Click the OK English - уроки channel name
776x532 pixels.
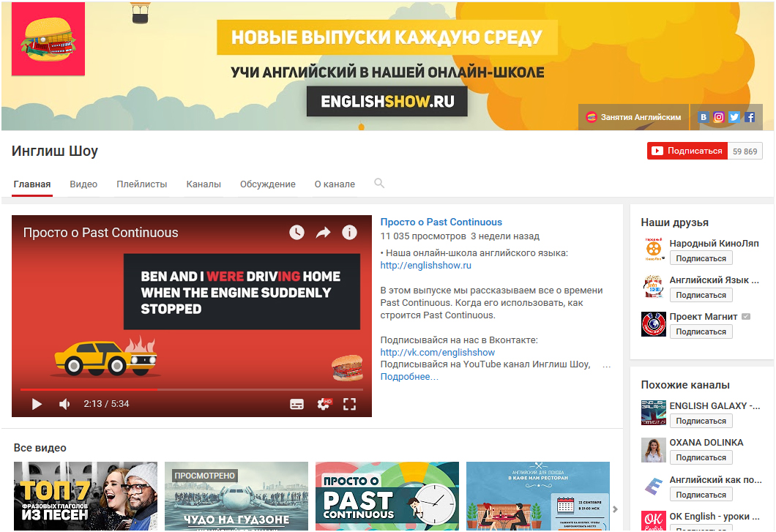click(715, 516)
